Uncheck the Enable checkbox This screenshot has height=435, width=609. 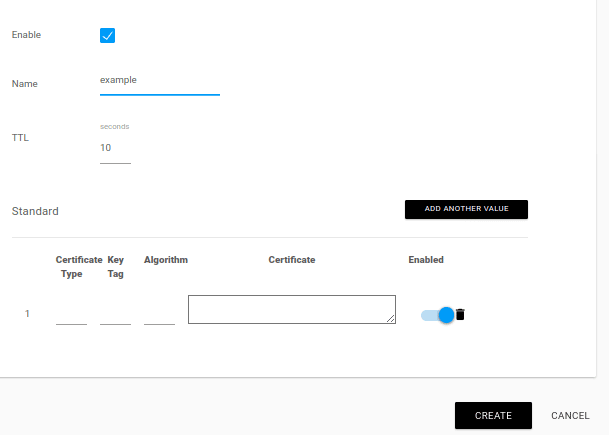[107, 35]
